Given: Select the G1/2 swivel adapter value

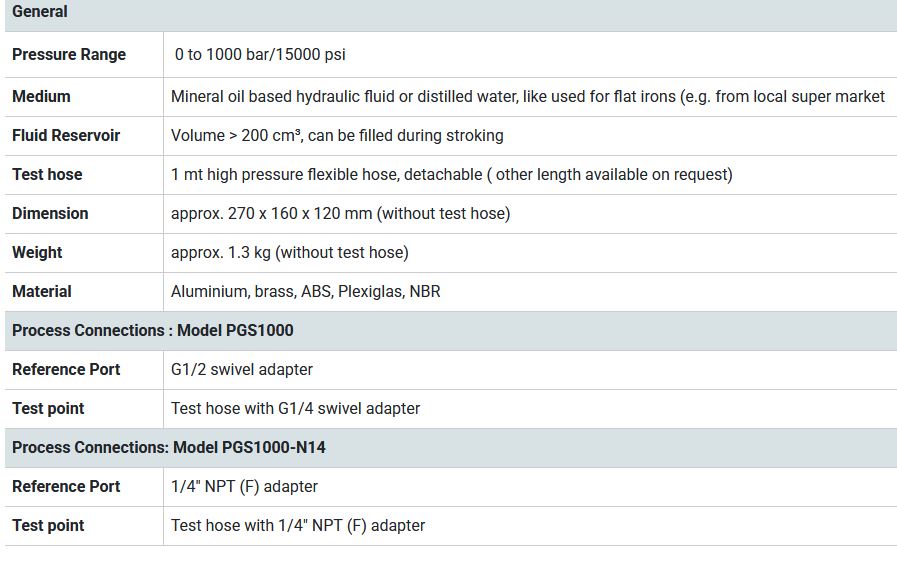Looking at the screenshot, I should click(x=241, y=370).
